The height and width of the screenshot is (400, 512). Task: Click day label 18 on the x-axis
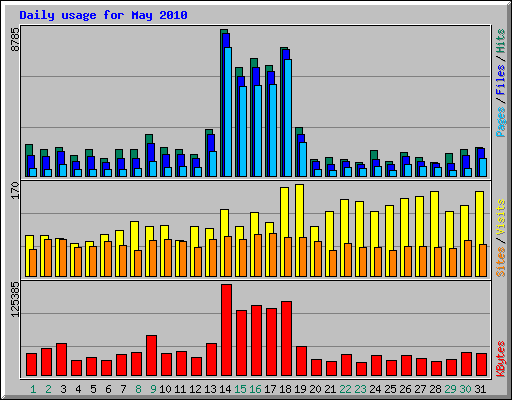tap(285, 389)
